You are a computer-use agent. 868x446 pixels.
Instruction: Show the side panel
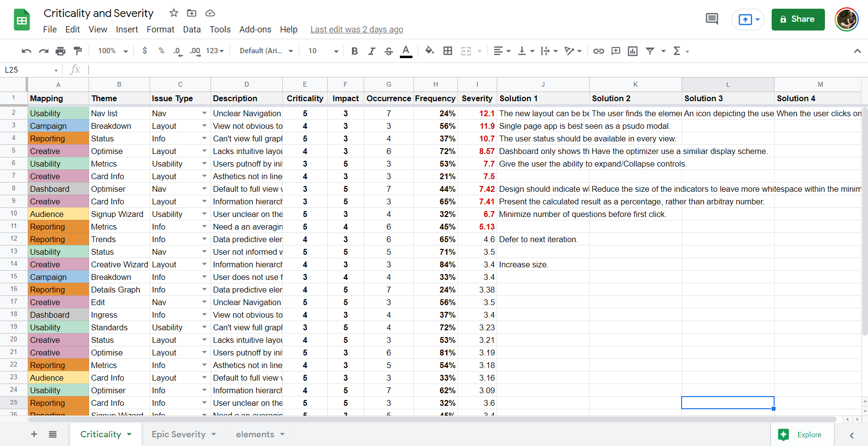click(x=852, y=435)
